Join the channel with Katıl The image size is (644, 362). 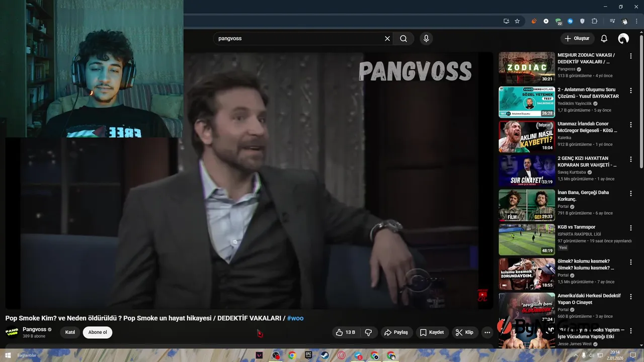click(70, 332)
